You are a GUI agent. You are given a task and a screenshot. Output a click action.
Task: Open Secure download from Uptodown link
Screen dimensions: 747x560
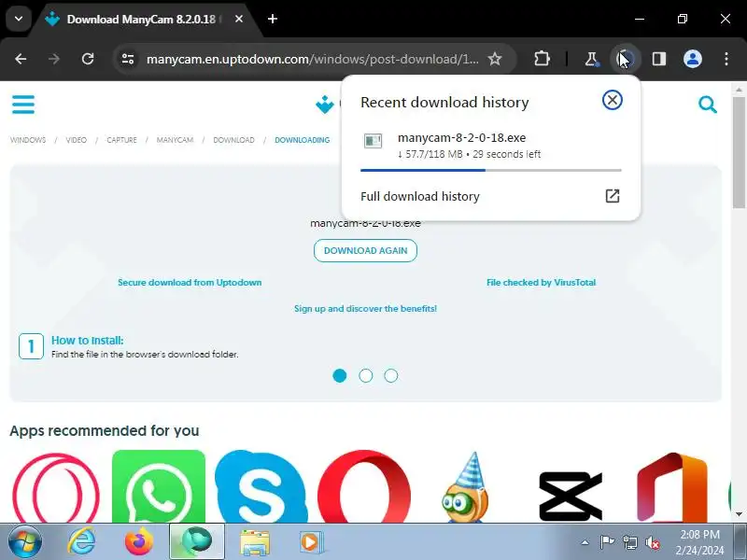click(x=190, y=283)
